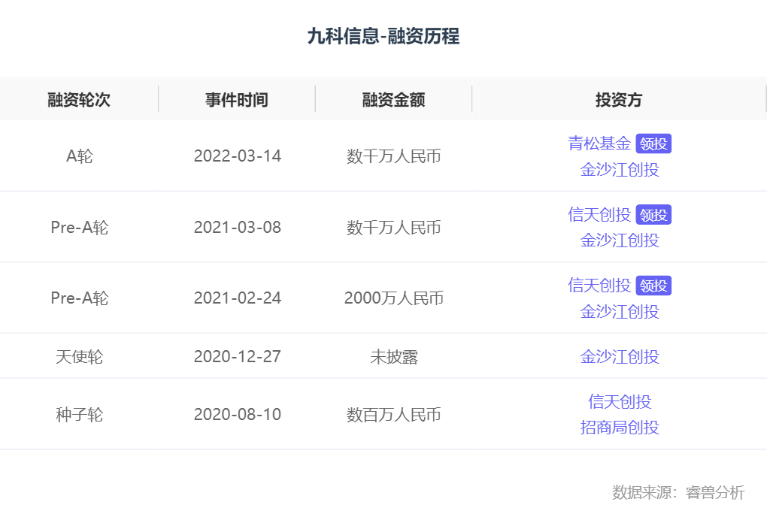Click the 领投 badge in the 2021-02-24 row
The width and height of the screenshot is (767, 532).
(653, 286)
